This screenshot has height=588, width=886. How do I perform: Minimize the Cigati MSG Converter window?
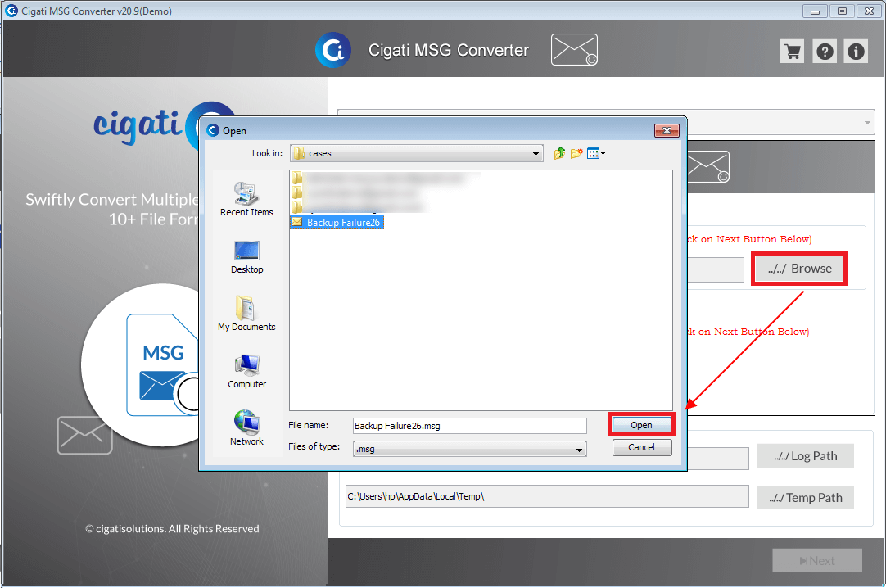pyautogui.click(x=815, y=11)
